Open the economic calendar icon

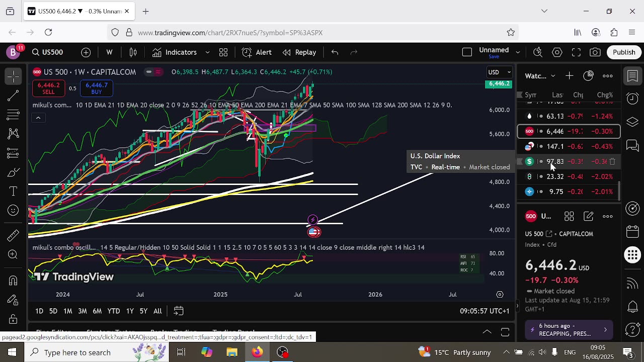click(x=632, y=232)
